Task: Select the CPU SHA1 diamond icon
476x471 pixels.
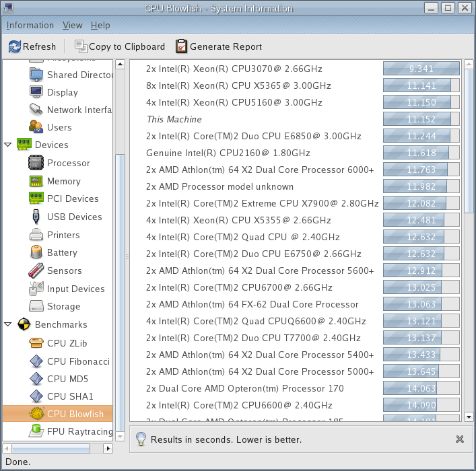Action: pyautogui.click(x=36, y=396)
